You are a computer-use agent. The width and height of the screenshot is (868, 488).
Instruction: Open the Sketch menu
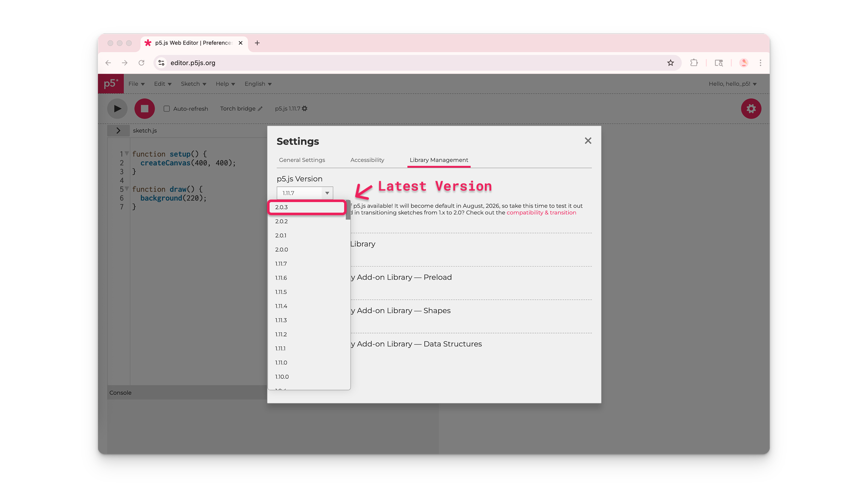coord(193,84)
